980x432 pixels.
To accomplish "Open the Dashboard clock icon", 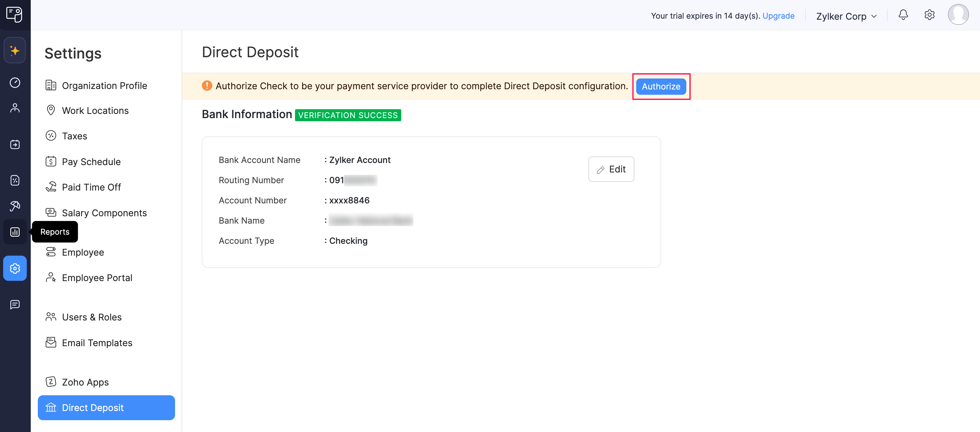I will point(15,82).
